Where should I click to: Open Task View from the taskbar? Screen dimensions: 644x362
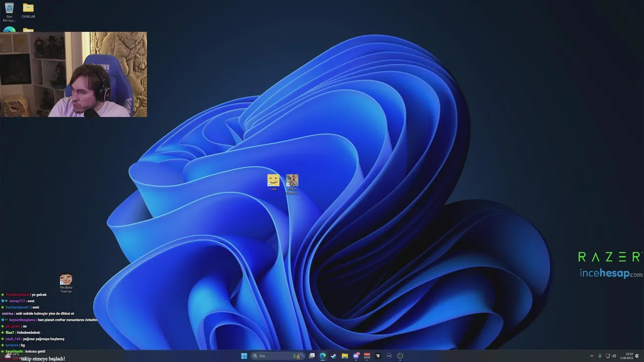pyautogui.click(x=312, y=356)
